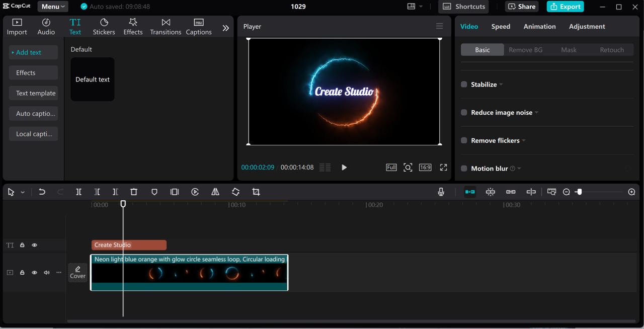Select the Retouch sub-tab
The width and height of the screenshot is (644, 329).
click(612, 50)
